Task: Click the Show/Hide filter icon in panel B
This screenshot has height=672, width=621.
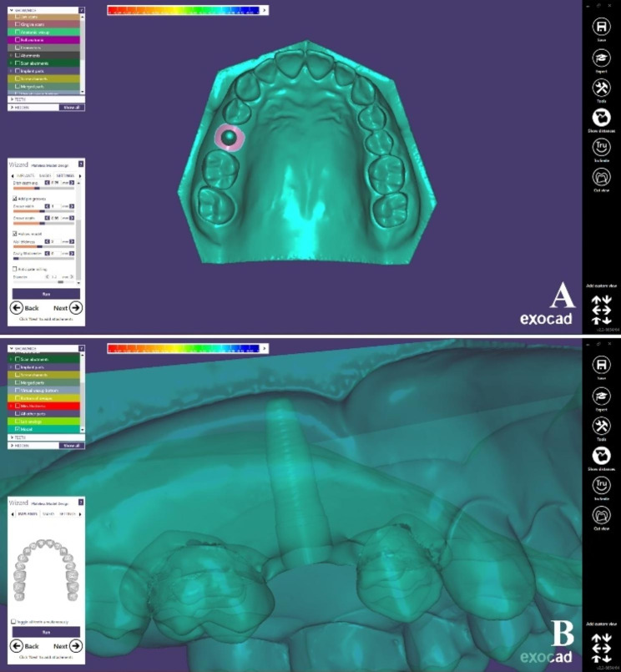Action: point(82,348)
